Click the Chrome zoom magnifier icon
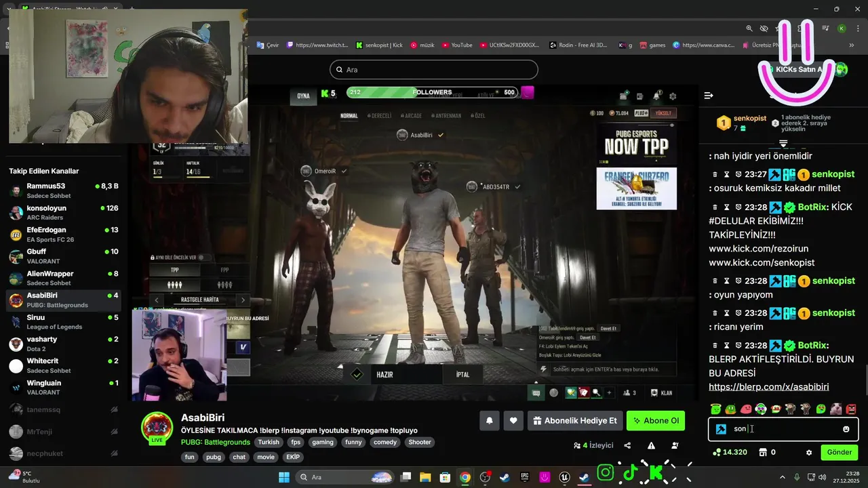This screenshot has height=488, width=868. pyautogui.click(x=749, y=28)
